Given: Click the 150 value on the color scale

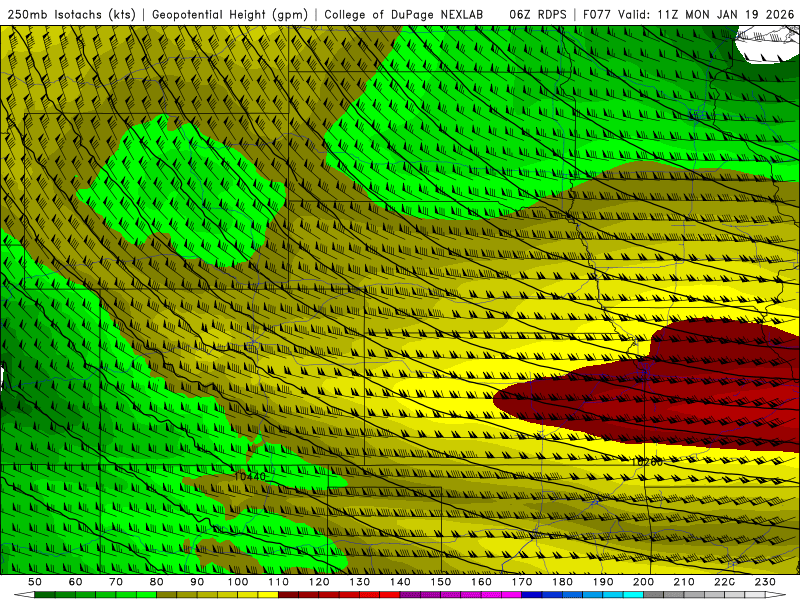Looking at the screenshot, I should coord(441,582).
